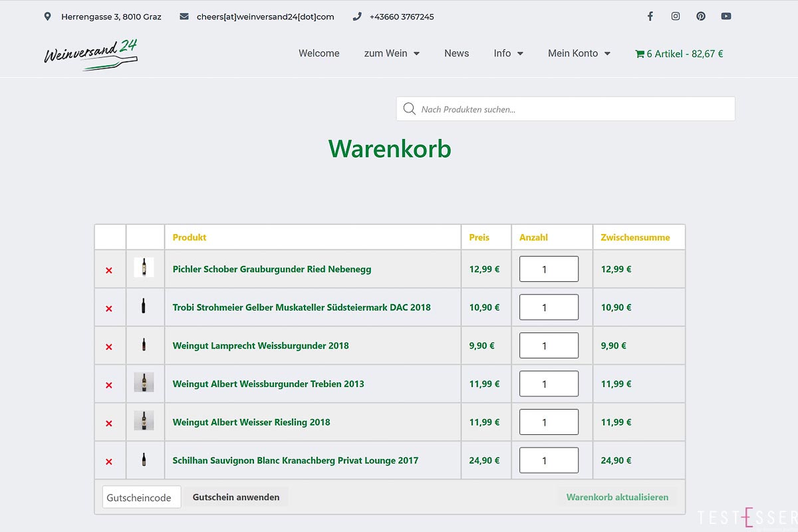Open Weingut Lamprecht Weissburgunder bottle thumbnail
The width and height of the screenshot is (798, 532).
coord(144,344)
